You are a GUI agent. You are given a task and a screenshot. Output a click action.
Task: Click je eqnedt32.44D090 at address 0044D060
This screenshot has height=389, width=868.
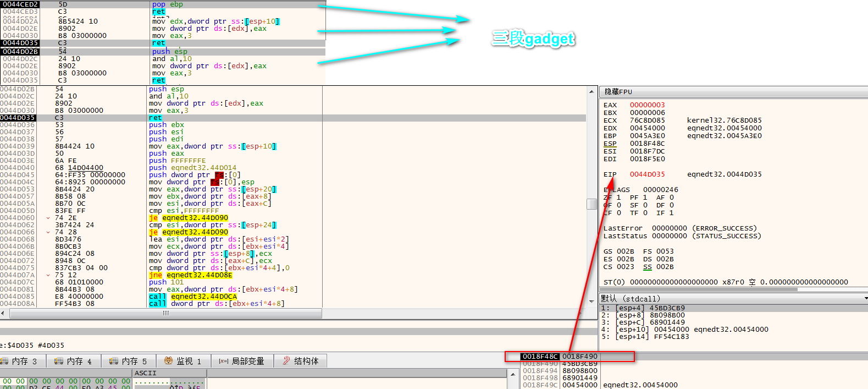tap(189, 218)
